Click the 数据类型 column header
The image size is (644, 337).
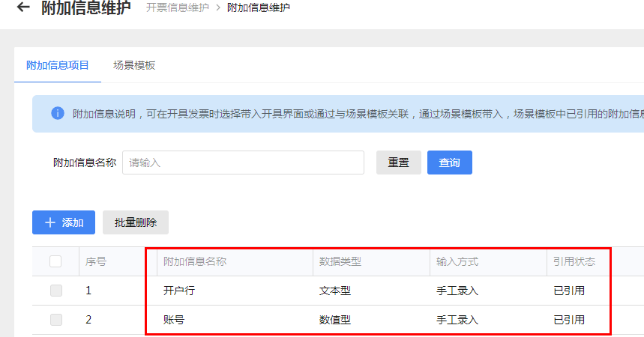340,261
